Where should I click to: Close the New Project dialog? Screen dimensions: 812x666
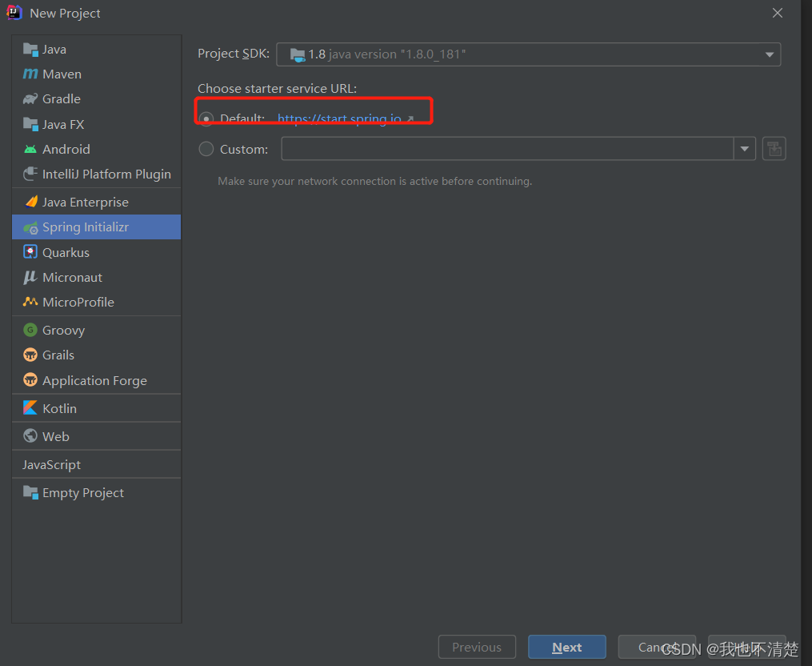point(778,13)
